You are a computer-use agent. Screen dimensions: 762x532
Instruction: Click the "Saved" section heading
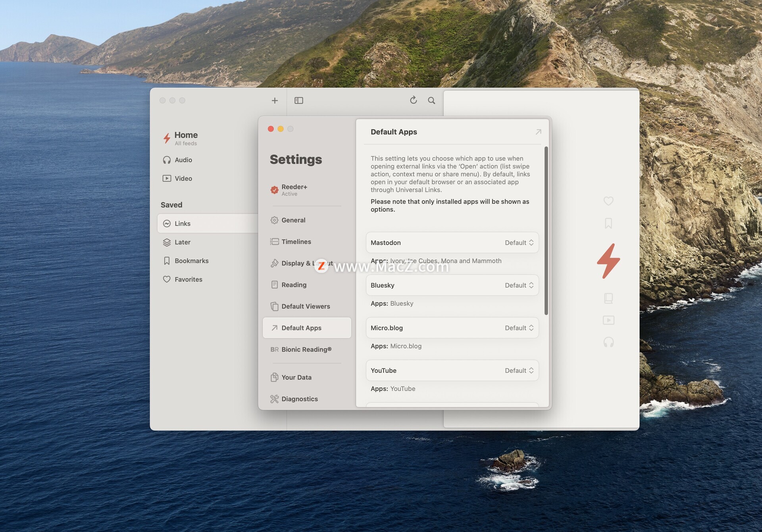(x=171, y=205)
